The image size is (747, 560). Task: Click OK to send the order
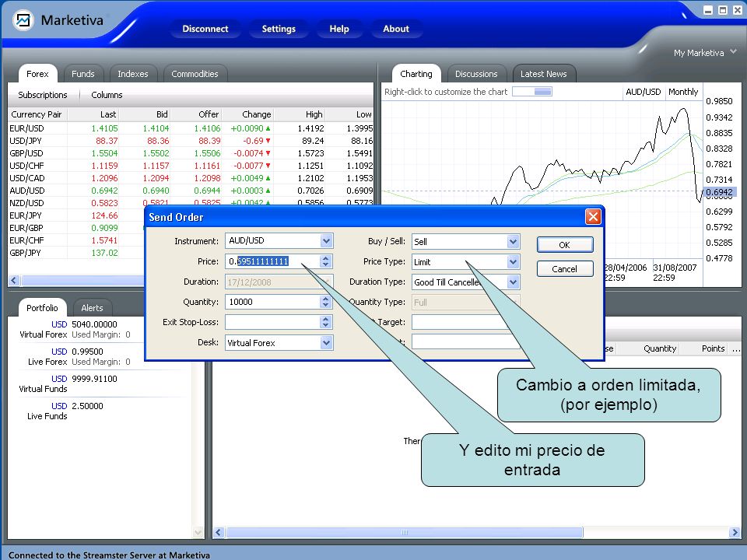click(565, 245)
